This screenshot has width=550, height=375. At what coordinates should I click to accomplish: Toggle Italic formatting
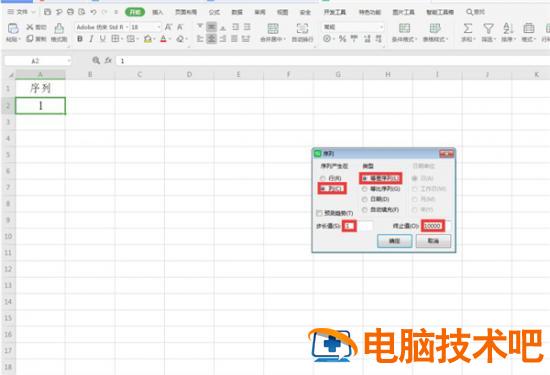coord(91,39)
